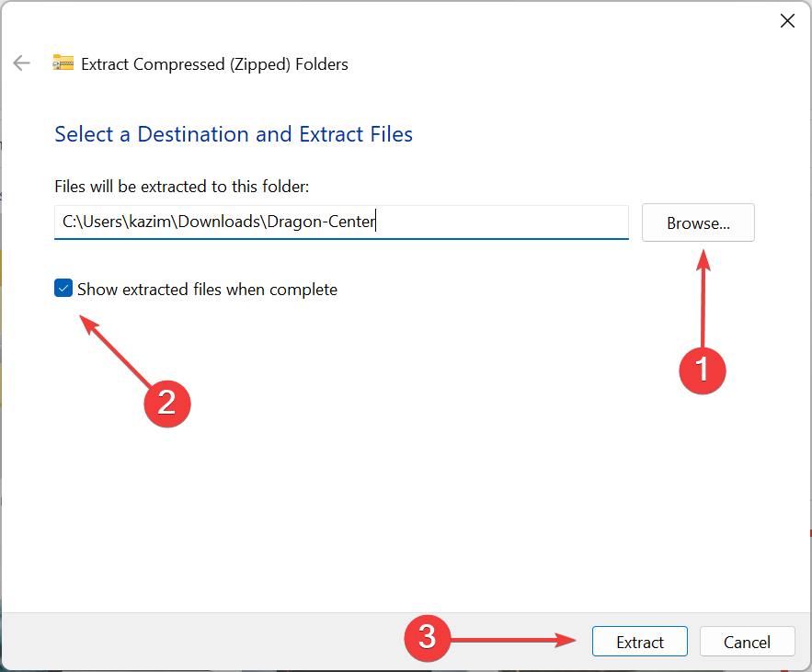Click the 'Show extracted files when complete' label
Viewport: 812px width, 672px height.
click(207, 290)
